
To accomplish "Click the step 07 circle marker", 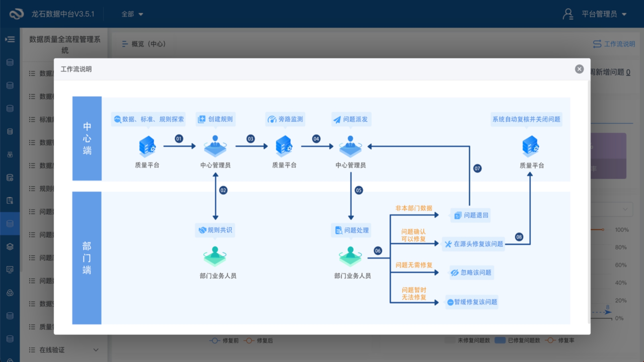I will click(477, 168).
